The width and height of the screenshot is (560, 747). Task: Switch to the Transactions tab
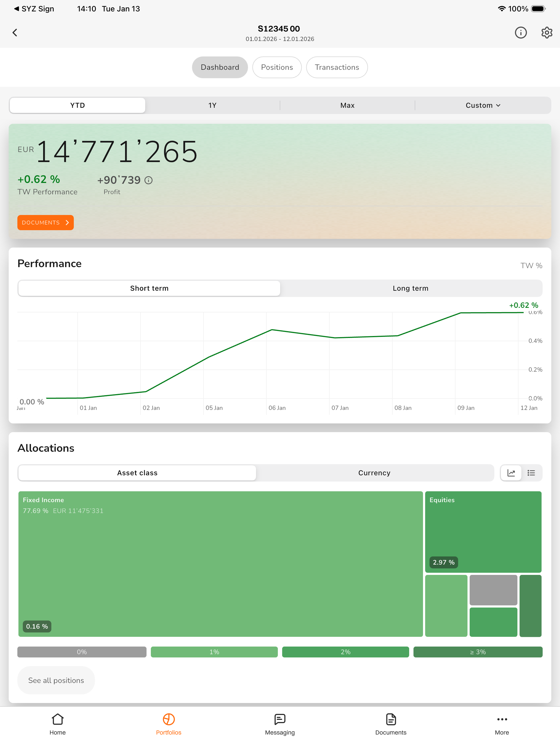click(x=337, y=67)
